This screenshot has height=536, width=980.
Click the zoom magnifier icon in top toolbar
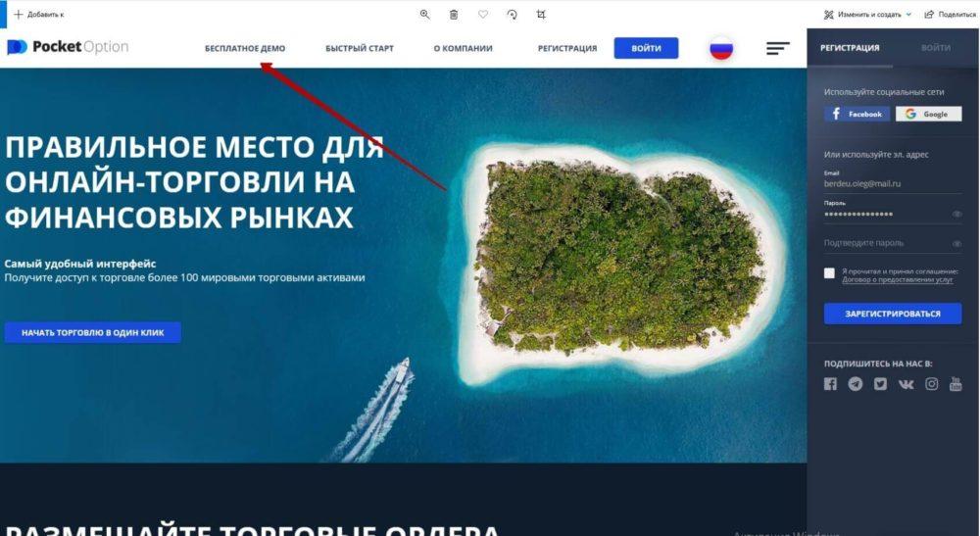point(425,15)
